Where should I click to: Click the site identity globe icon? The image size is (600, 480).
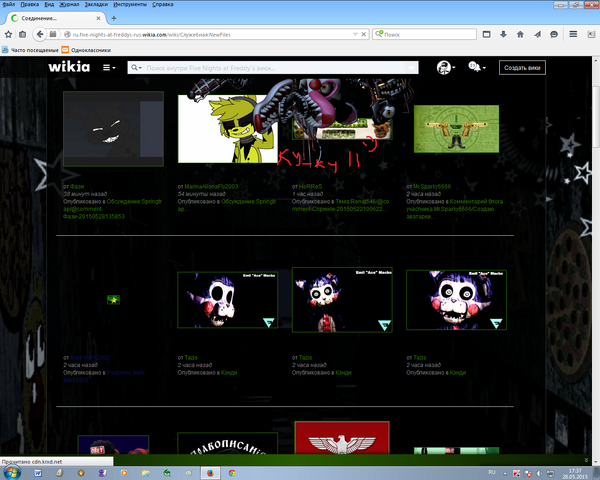[67, 34]
